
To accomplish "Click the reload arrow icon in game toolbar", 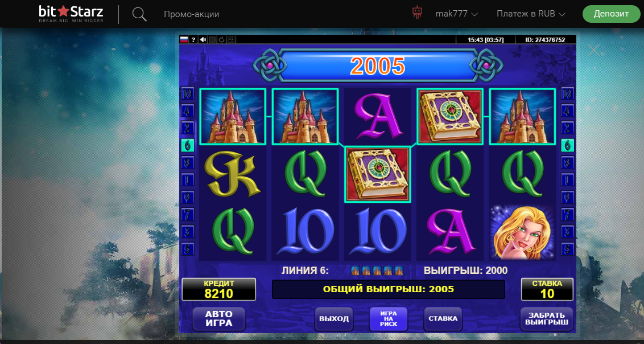I will point(222,39).
